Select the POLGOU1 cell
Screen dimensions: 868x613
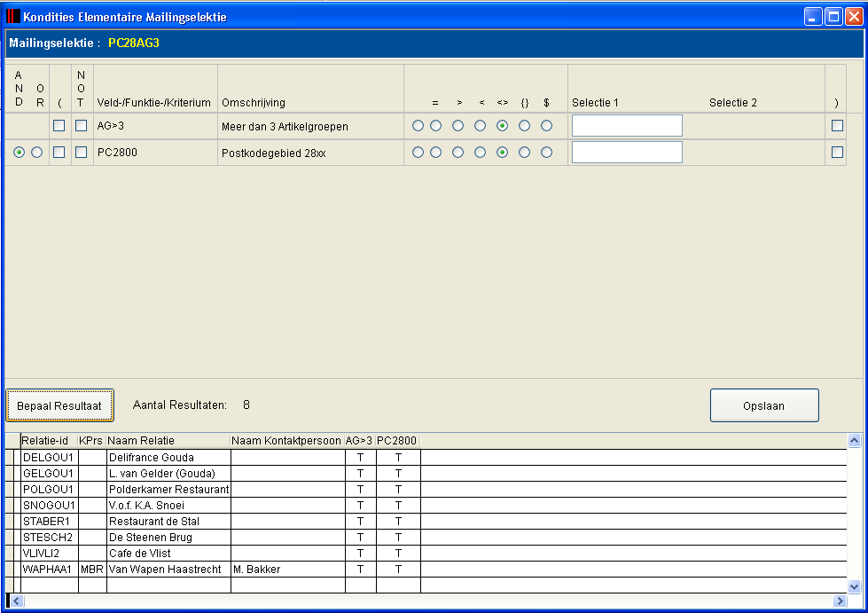[50, 490]
